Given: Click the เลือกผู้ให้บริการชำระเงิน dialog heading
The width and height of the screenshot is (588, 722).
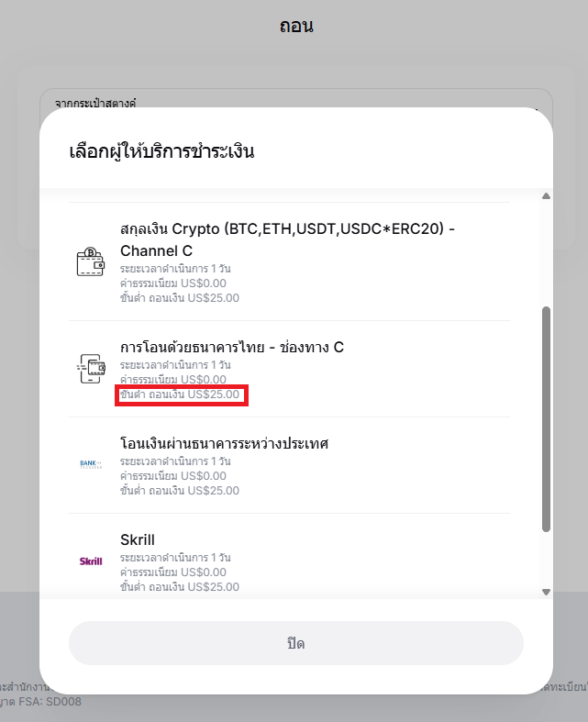Looking at the screenshot, I should (161, 151).
